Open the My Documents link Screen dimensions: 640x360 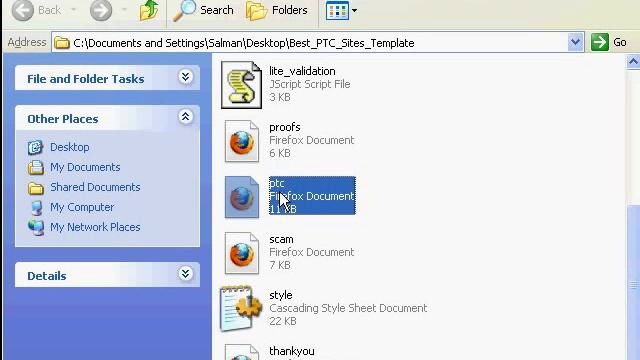pyautogui.click(x=85, y=167)
